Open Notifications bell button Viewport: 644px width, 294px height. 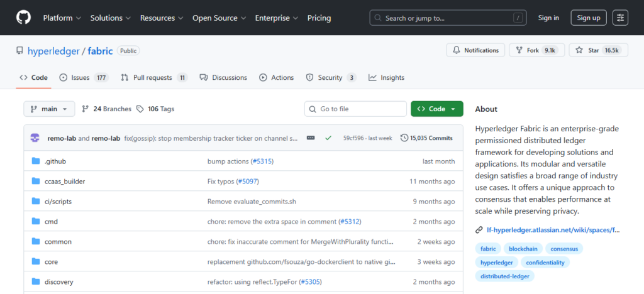(475, 50)
